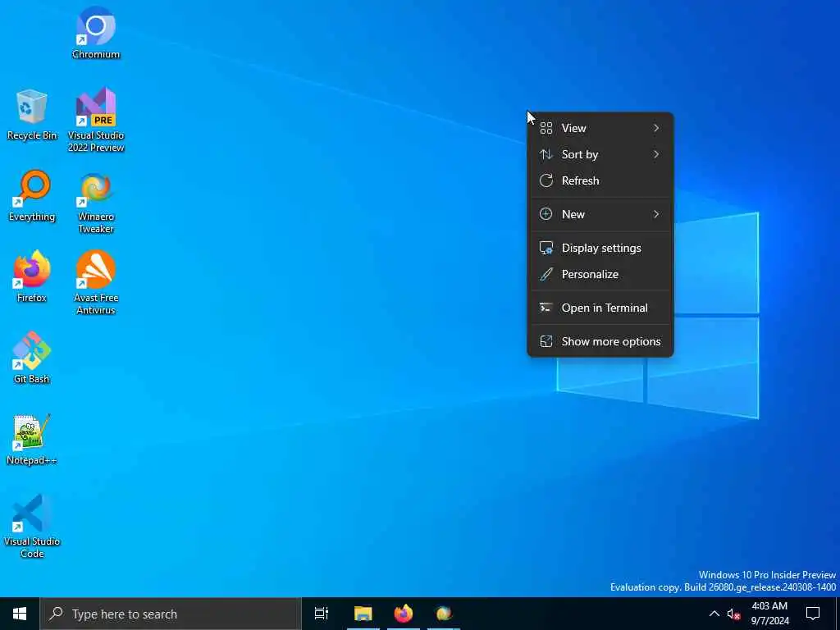This screenshot has height=630, width=840.
Task: Click the taskbar search box
Action: click(x=171, y=614)
